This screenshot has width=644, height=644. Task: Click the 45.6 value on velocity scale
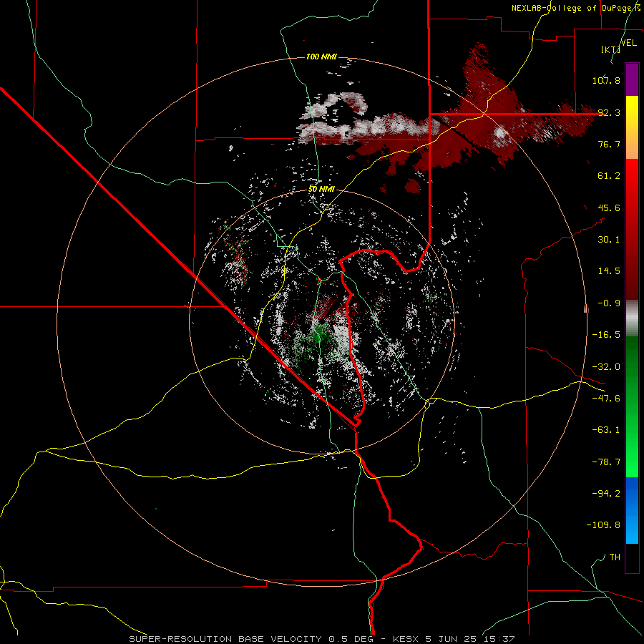pyautogui.click(x=609, y=208)
